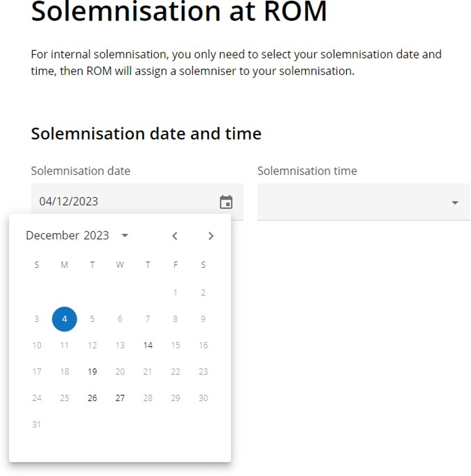This screenshot has height=476, width=471.
Task: Click the Solemnisation date input field
Action: click(122, 201)
